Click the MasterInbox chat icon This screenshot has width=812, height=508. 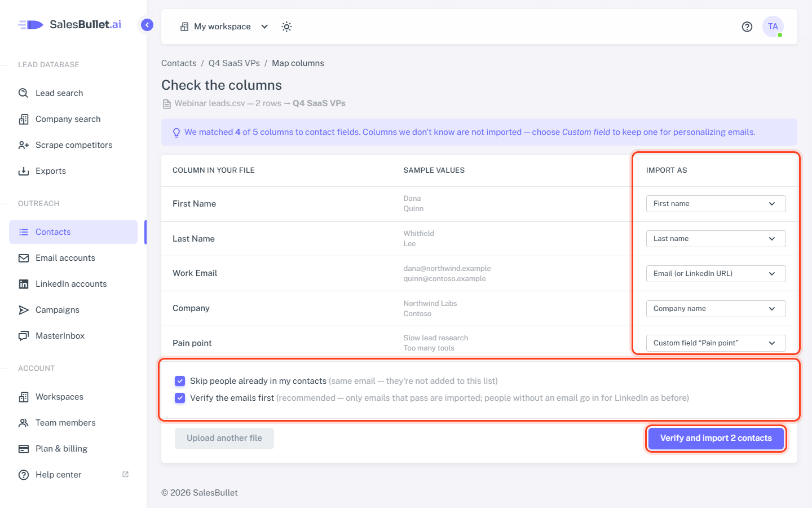(x=24, y=336)
